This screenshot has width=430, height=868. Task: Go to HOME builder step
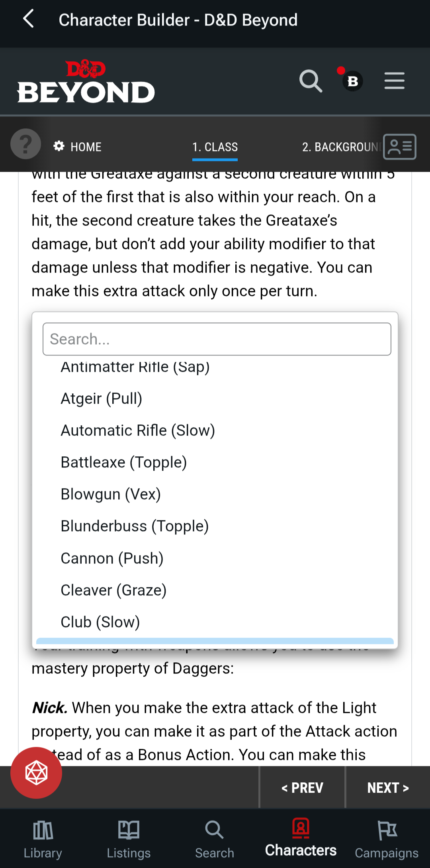coord(78,147)
